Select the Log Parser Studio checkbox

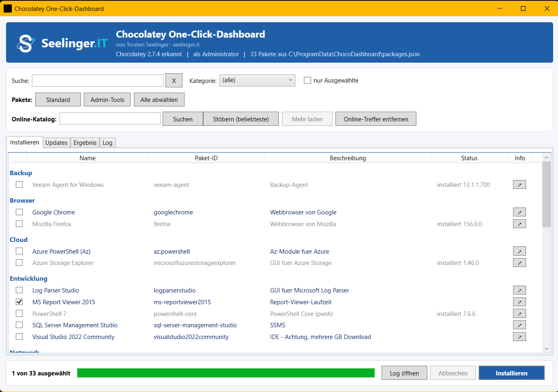pos(19,290)
